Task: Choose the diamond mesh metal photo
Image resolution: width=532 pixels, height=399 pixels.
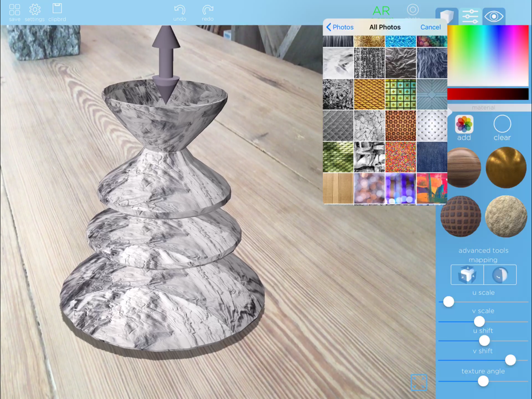Action: (x=338, y=126)
